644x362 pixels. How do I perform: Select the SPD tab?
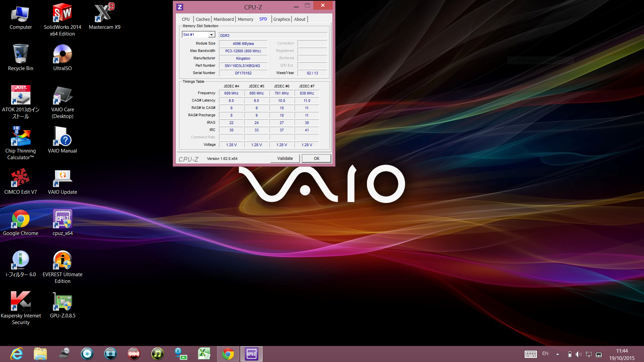coord(263,19)
